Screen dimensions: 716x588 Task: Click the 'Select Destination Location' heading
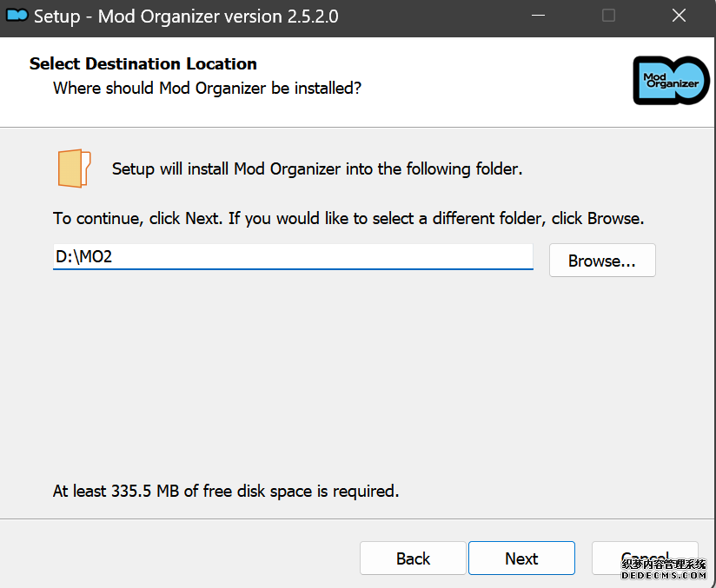[143, 64]
